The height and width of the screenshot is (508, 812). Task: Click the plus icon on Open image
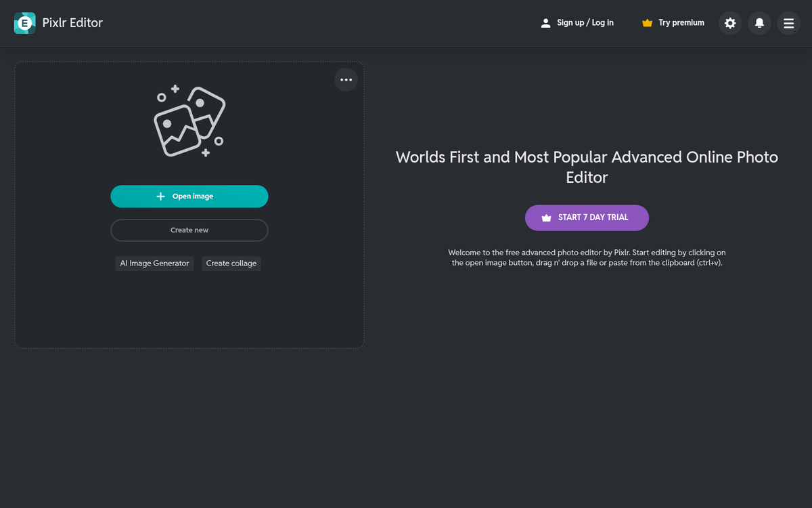click(x=160, y=196)
